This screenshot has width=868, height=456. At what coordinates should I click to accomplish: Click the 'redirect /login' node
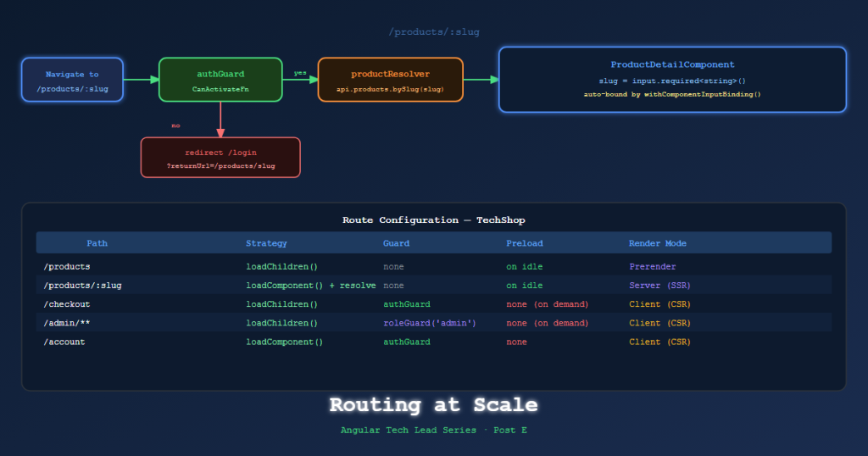point(220,158)
